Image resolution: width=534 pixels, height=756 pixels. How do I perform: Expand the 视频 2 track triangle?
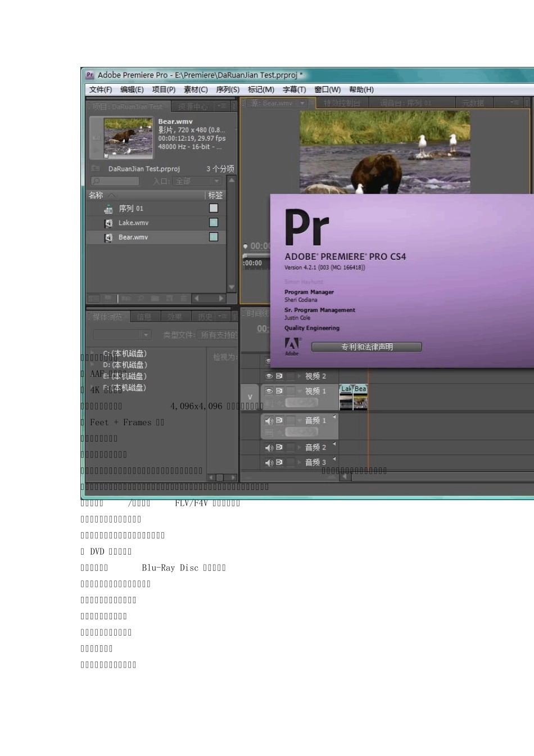pyautogui.click(x=300, y=376)
